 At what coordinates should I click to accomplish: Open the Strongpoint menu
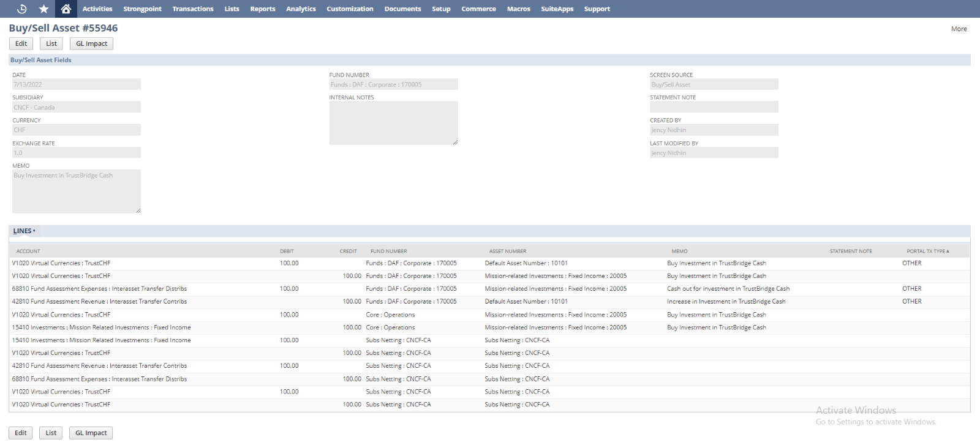click(x=142, y=9)
